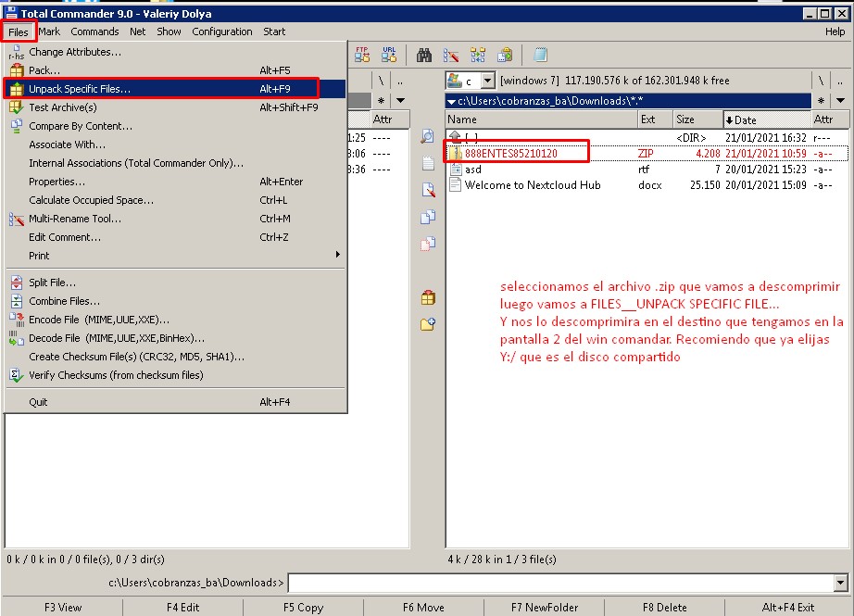Choose Multi-Rename Tool from Files menu
Image resolution: width=854 pixels, height=616 pixels.
coord(74,219)
